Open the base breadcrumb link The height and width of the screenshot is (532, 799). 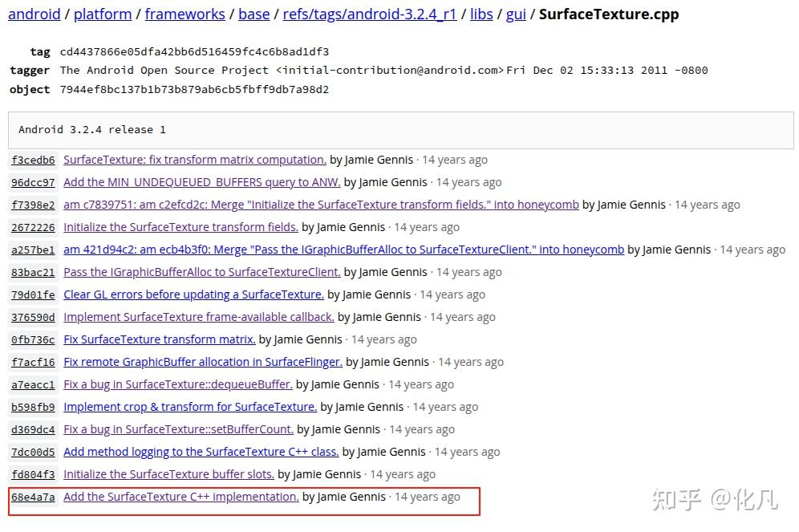click(253, 14)
